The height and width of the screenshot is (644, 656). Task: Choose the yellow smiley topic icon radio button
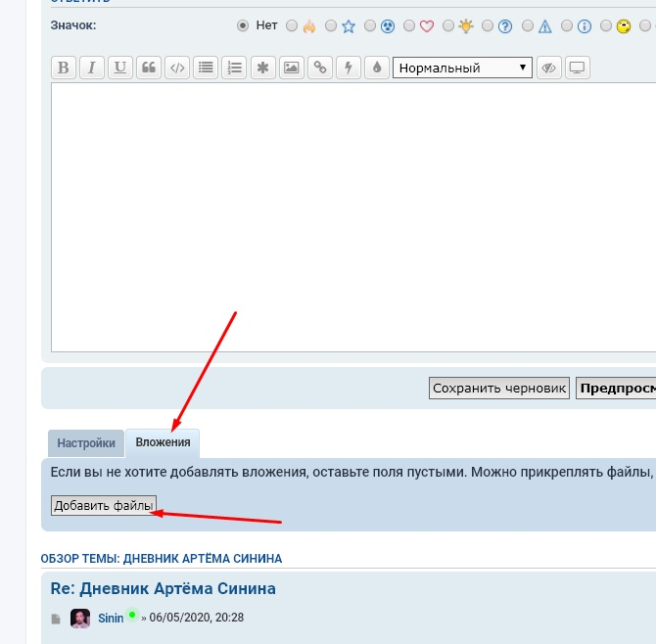(605, 25)
